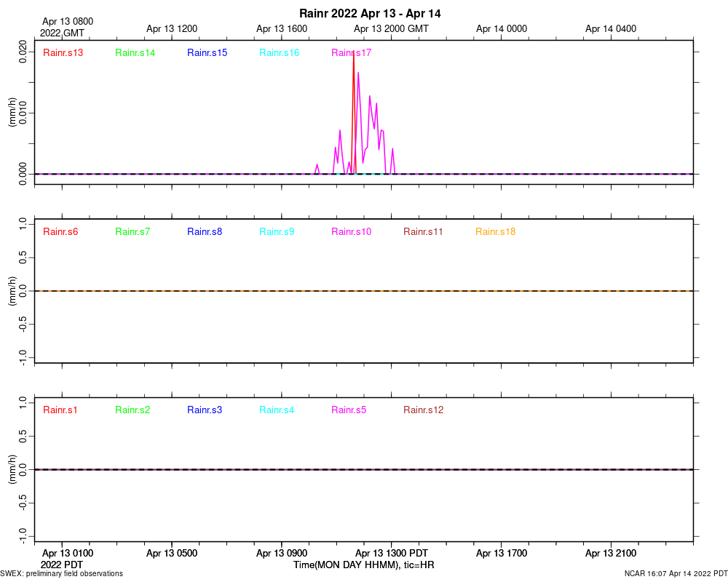This screenshot has height=582, width=728.
Task: Click the Rainr.s12 legend label
Action: click(x=423, y=410)
